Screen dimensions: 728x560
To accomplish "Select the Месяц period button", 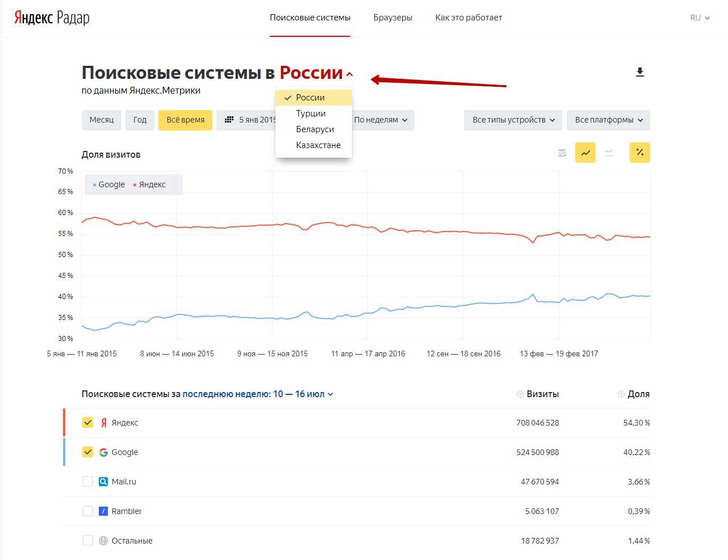I will [102, 120].
